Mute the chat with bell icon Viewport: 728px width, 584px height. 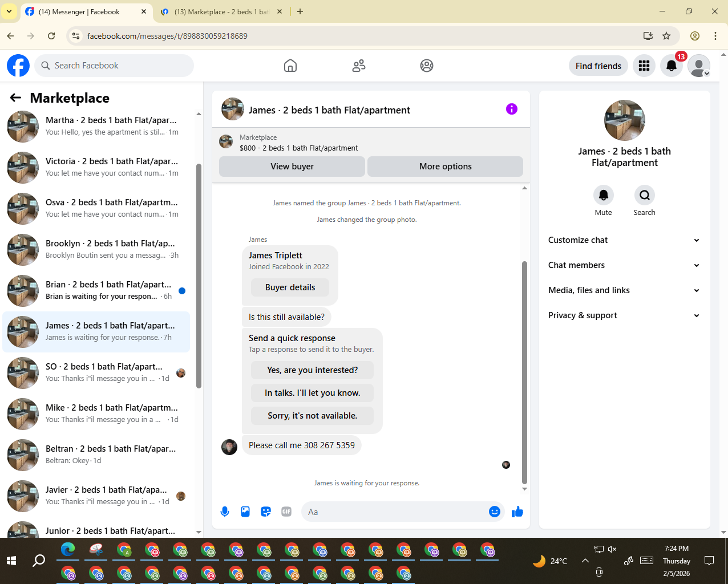pos(603,195)
